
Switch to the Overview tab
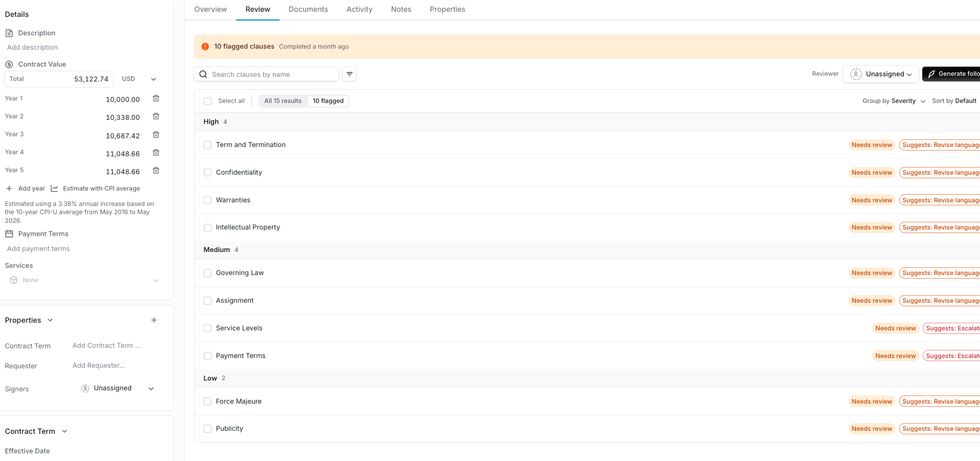(210, 9)
